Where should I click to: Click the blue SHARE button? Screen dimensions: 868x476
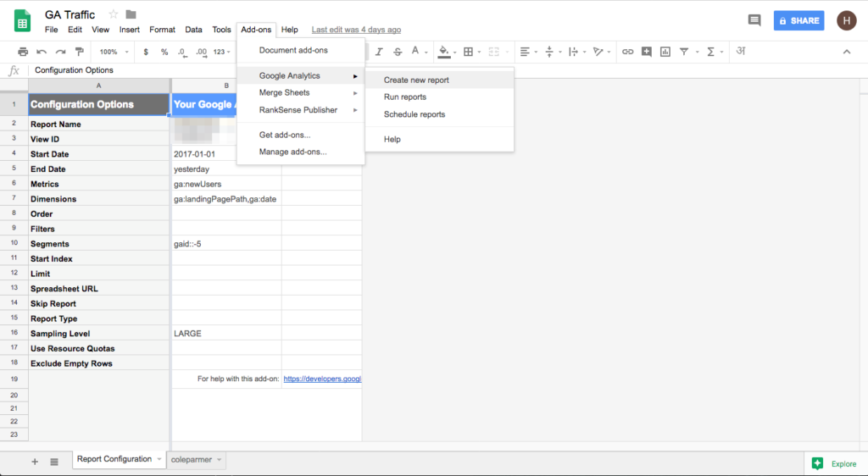click(x=798, y=20)
